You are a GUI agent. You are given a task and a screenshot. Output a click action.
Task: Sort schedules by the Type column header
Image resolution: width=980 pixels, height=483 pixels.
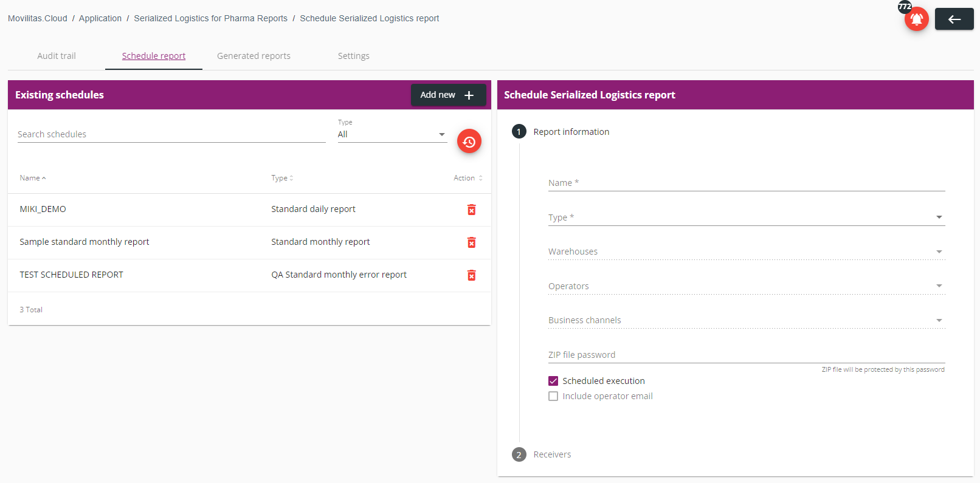[282, 178]
